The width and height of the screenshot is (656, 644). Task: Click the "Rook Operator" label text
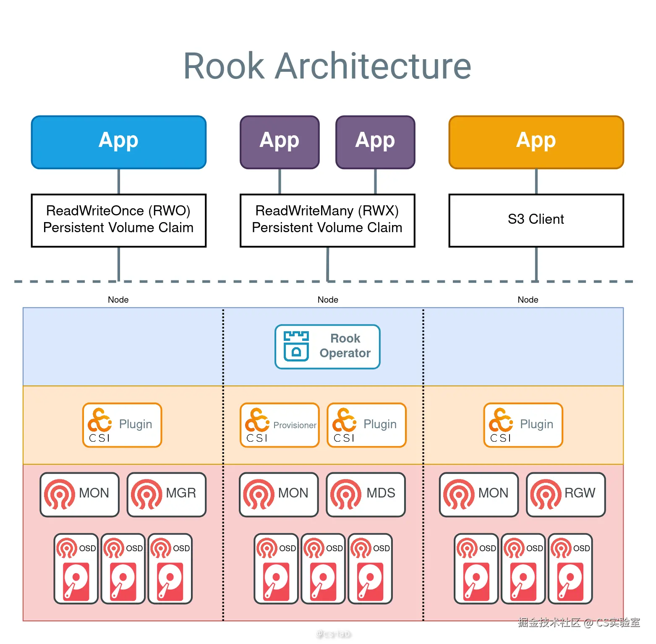(345, 346)
